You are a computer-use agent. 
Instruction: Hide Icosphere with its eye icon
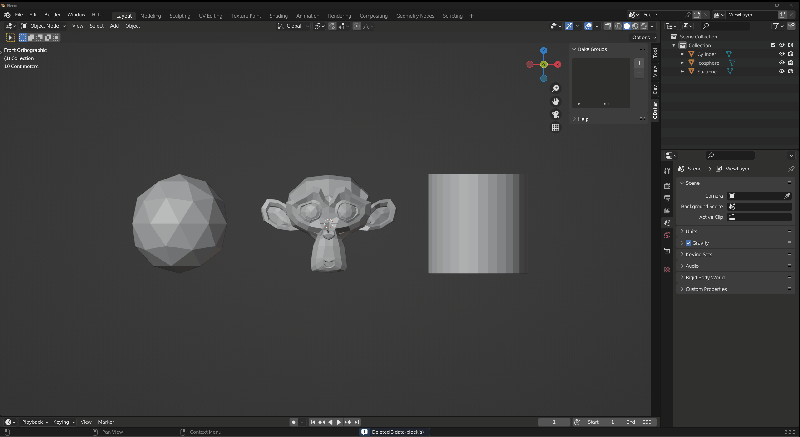(x=782, y=63)
